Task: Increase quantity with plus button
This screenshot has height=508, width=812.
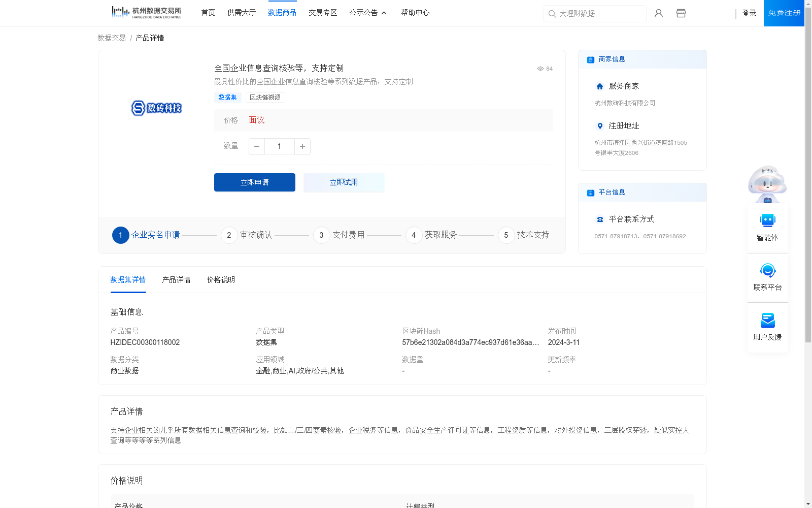Action: (x=302, y=146)
